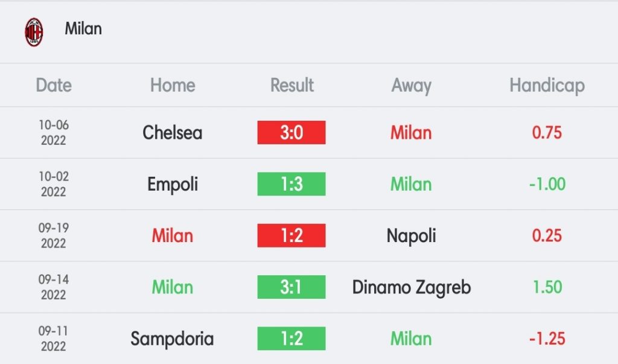This screenshot has width=618, height=364.
Task: Open the Milan team name header
Action: (83, 29)
